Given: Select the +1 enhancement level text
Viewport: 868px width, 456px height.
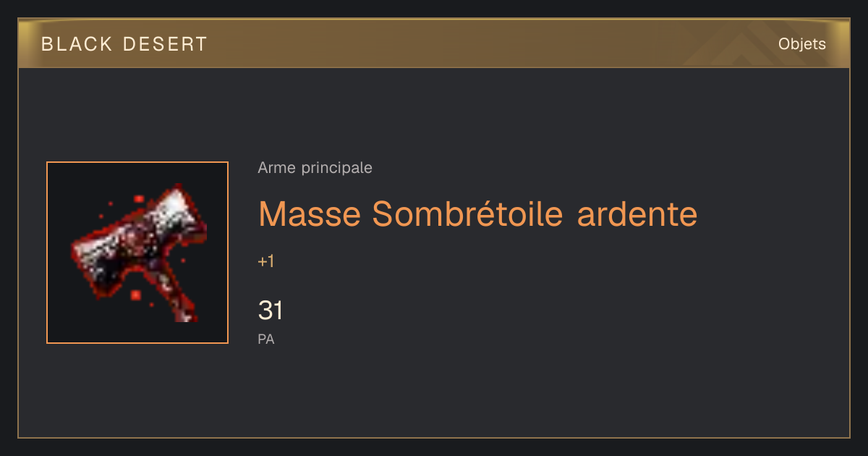Looking at the screenshot, I should point(266,262).
